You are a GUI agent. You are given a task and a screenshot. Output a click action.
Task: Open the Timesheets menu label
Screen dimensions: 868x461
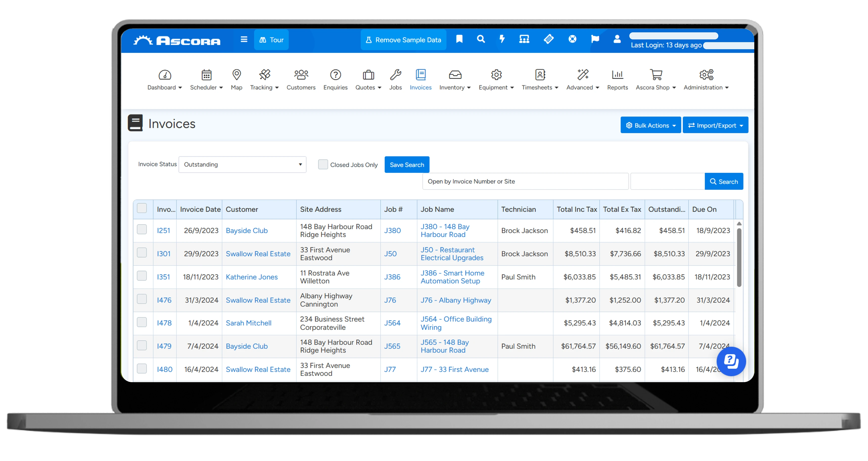(540, 88)
